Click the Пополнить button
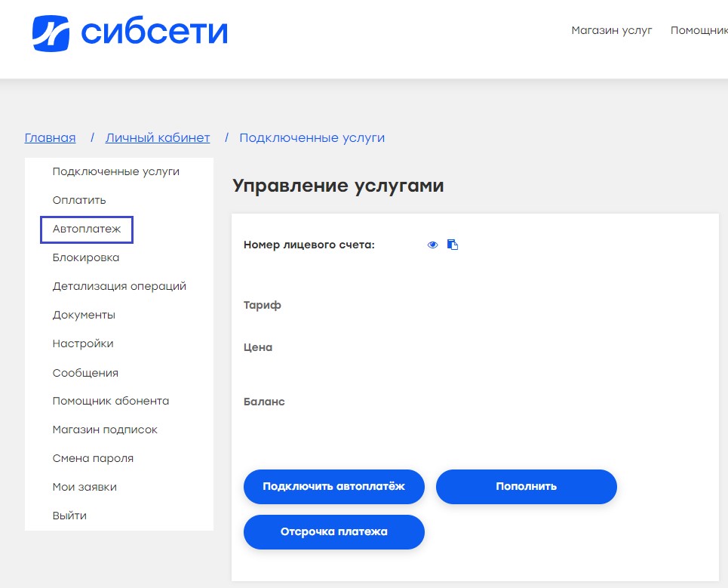The width and height of the screenshot is (728, 588). click(x=526, y=486)
